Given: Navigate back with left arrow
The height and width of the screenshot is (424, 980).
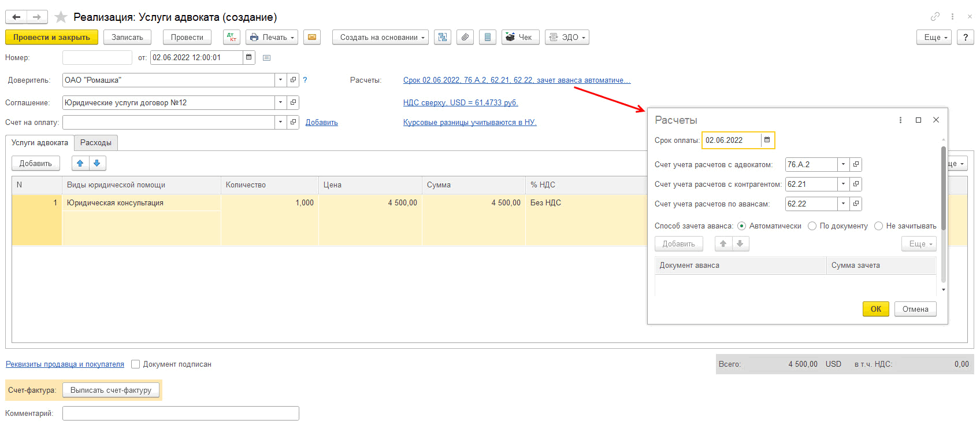Looking at the screenshot, I should click(x=16, y=17).
